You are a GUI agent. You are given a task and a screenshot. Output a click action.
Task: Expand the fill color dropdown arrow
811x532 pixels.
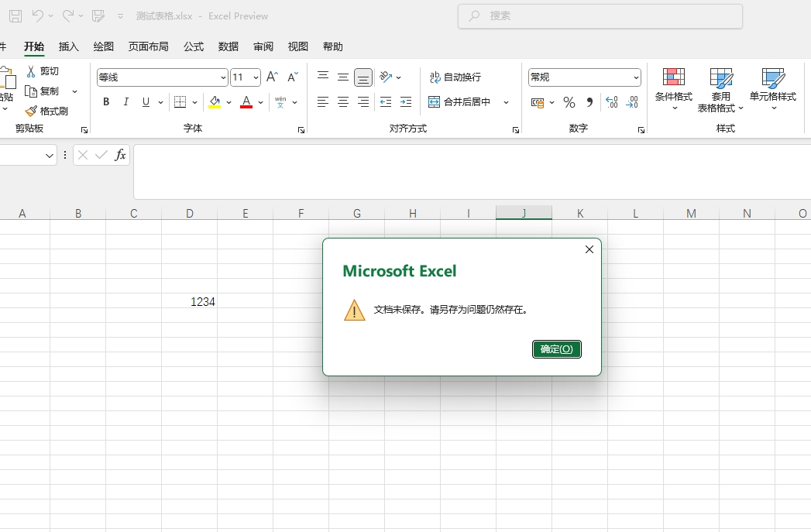(x=229, y=102)
